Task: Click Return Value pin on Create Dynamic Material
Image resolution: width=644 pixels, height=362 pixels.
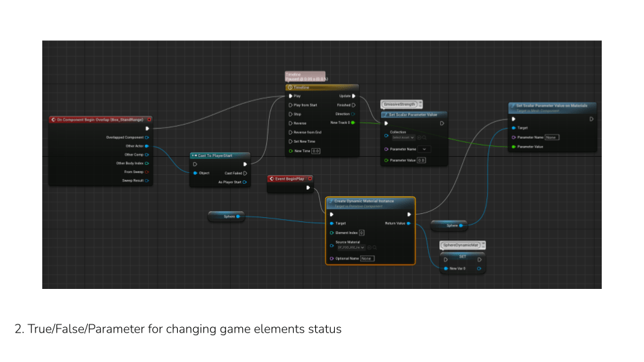Action: [x=409, y=223]
